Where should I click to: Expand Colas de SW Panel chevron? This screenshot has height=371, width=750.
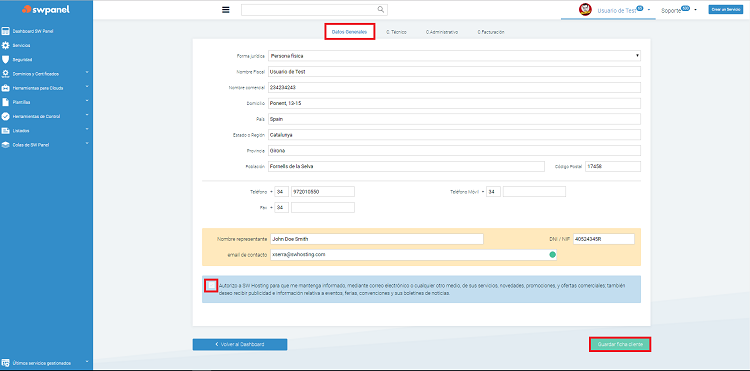(87, 143)
